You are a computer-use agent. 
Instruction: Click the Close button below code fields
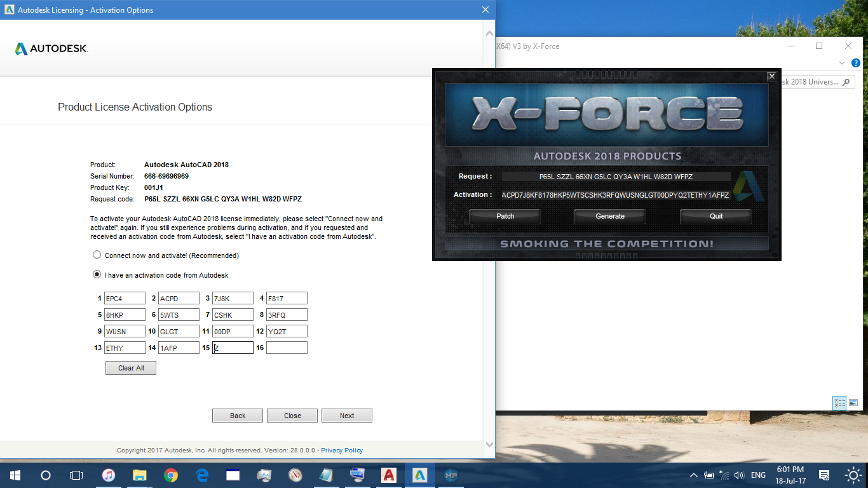pyautogui.click(x=292, y=416)
